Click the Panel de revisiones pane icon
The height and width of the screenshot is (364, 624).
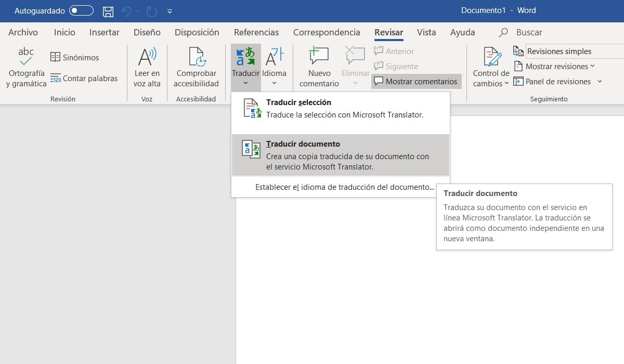[x=518, y=82]
